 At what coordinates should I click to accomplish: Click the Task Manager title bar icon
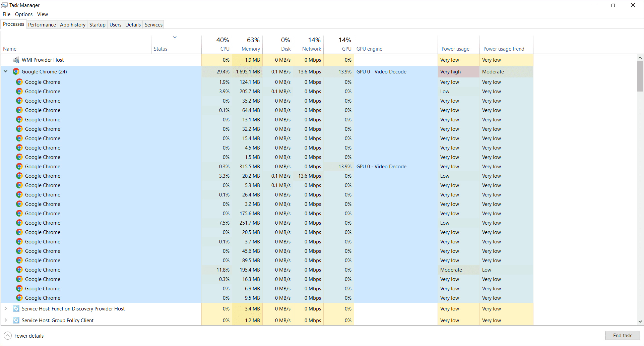click(x=4, y=5)
